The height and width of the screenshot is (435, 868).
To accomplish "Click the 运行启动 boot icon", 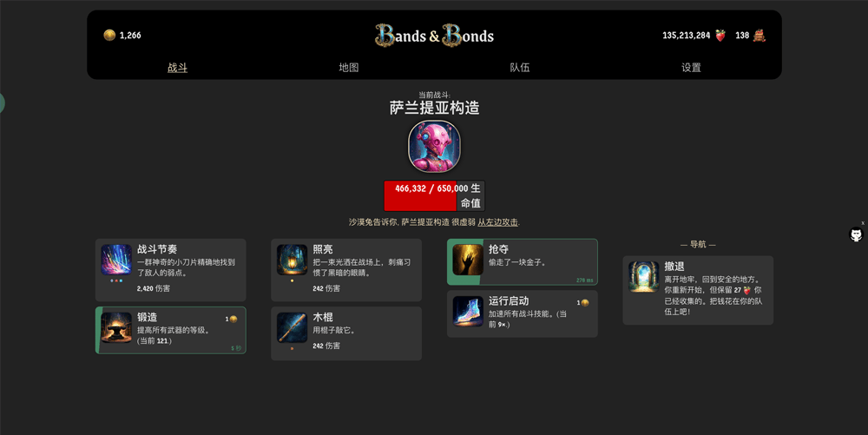I will tap(468, 311).
